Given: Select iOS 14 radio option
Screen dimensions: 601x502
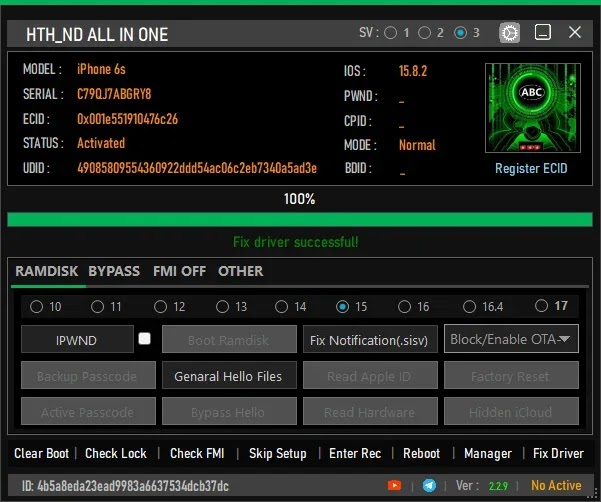Looking at the screenshot, I should (x=281, y=307).
